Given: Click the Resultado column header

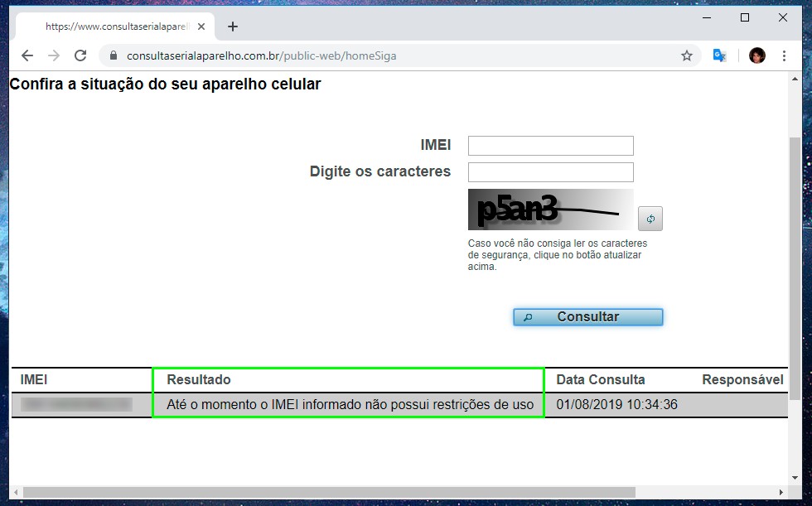Looking at the screenshot, I should 199,380.
